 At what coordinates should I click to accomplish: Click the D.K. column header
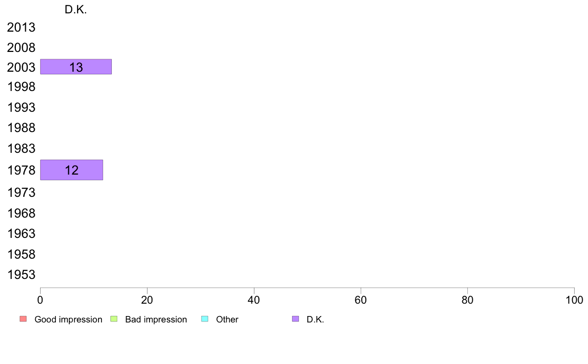[76, 9]
